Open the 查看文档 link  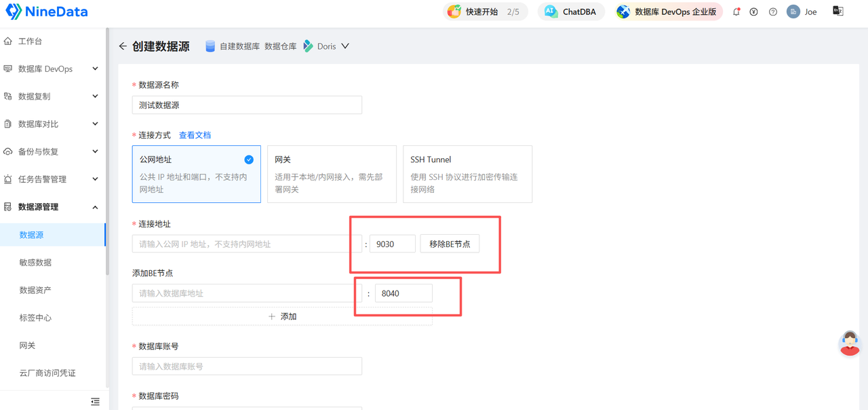coord(195,135)
